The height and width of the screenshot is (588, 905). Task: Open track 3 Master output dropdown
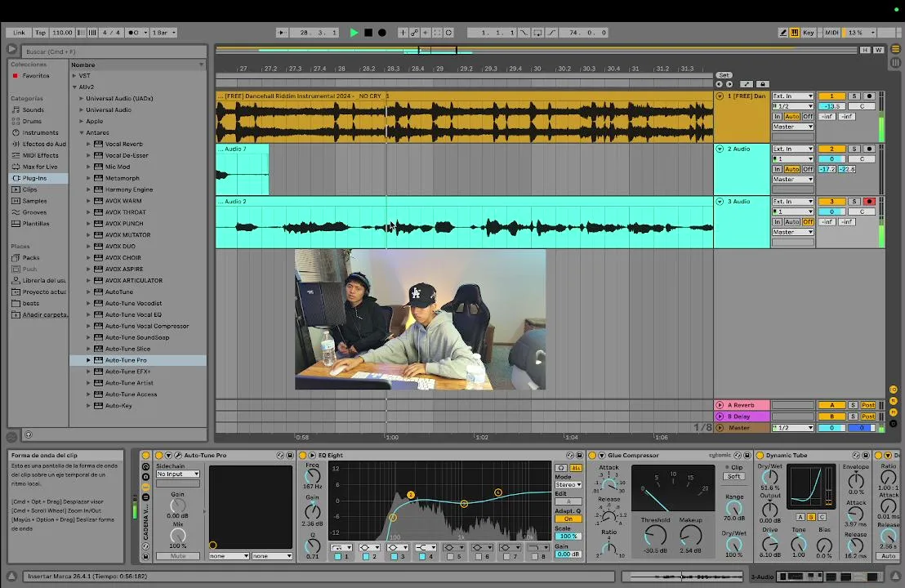(x=793, y=232)
